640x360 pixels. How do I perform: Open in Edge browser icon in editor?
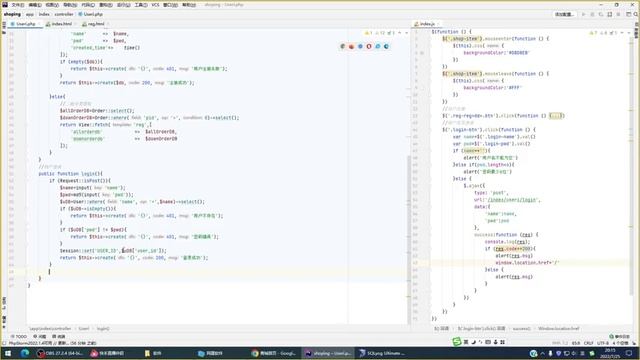click(386, 47)
